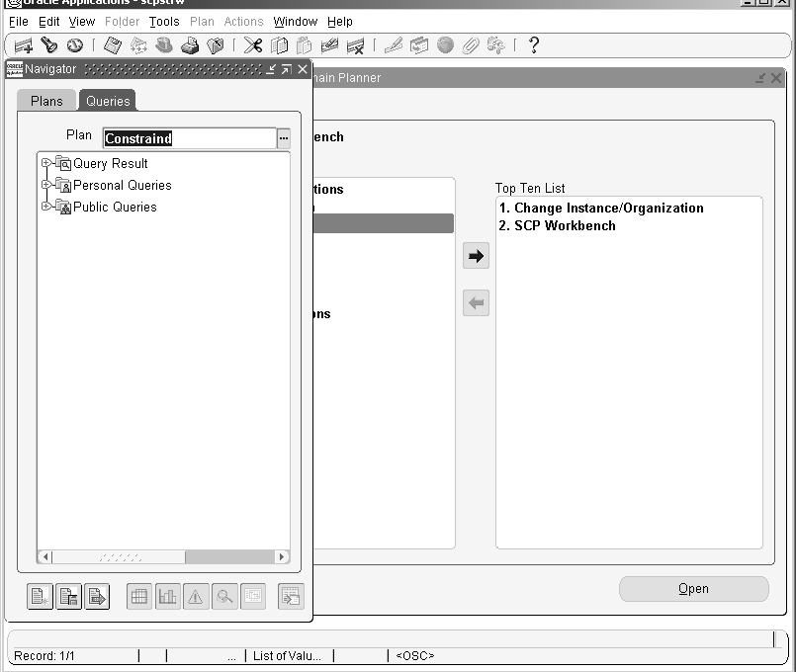Close the Navigator window
The height and width of the screenshot is (672, 796).
point(303,69)
